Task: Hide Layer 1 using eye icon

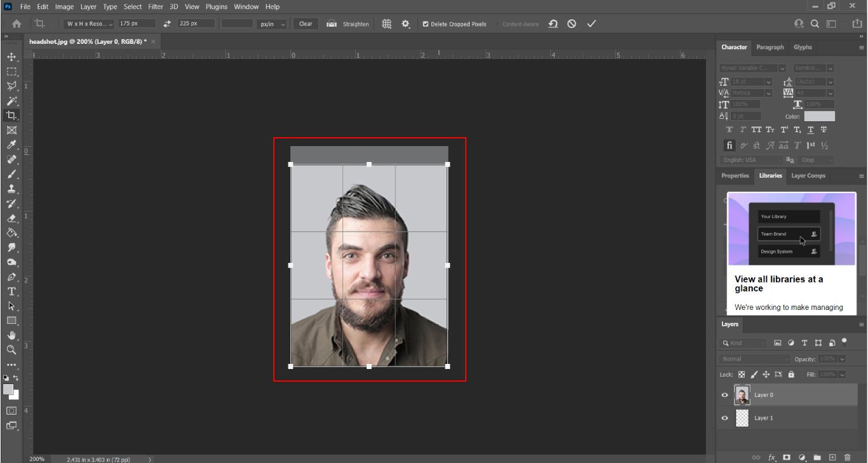Action: [x=724, y=419]
